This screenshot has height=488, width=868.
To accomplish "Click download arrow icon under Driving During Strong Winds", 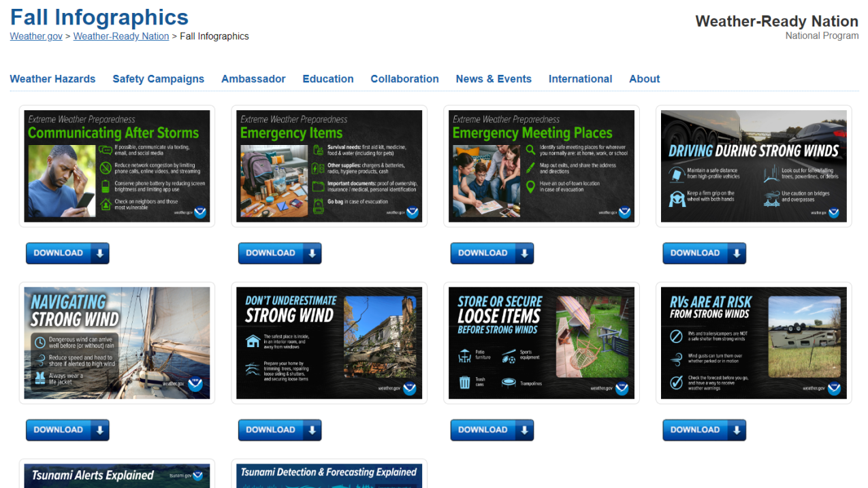I will 737,253.
